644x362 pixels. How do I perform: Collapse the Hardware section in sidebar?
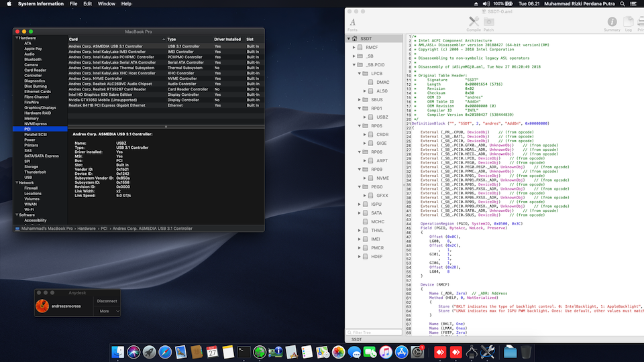pos(16,38)
